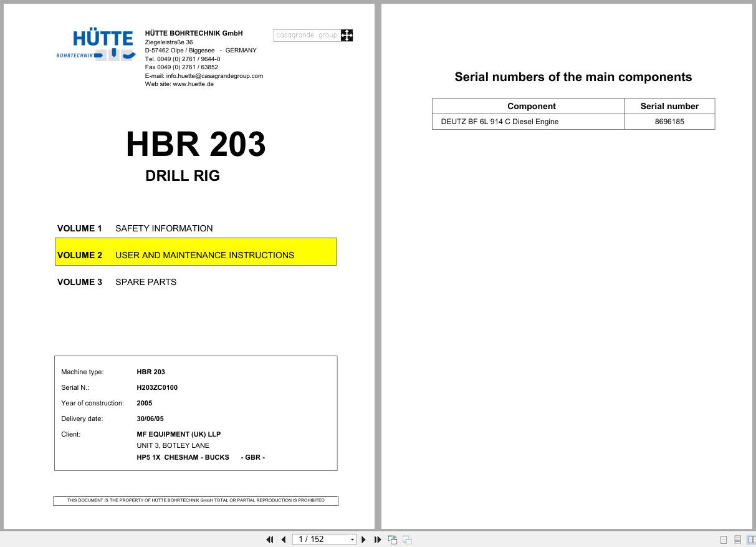Viewport: 756px width, 547px height.
Task: Enable continuous scrolling page layout
Action: pos(737,539)
